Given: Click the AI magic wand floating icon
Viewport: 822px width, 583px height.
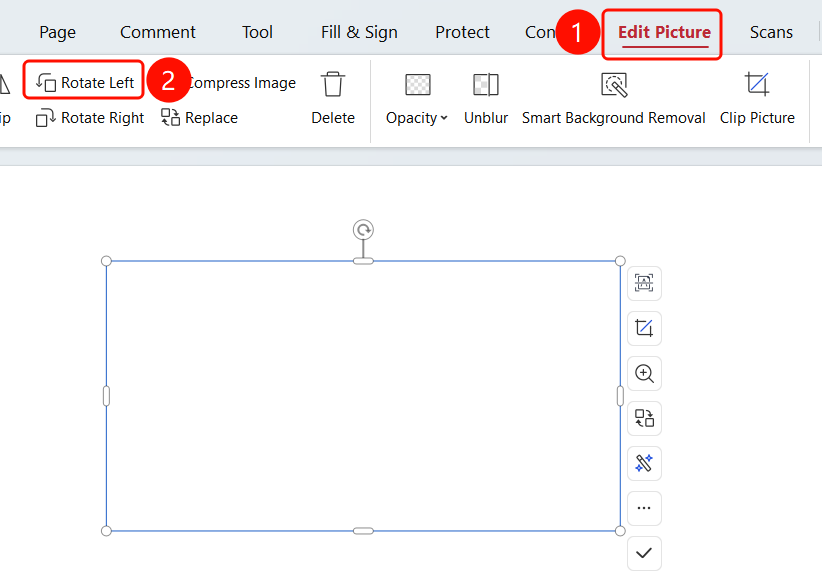Looking at the screenshot, I should pos(644,463).
